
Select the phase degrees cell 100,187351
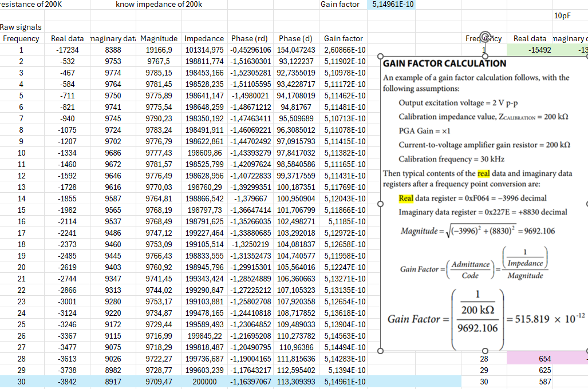296,187
